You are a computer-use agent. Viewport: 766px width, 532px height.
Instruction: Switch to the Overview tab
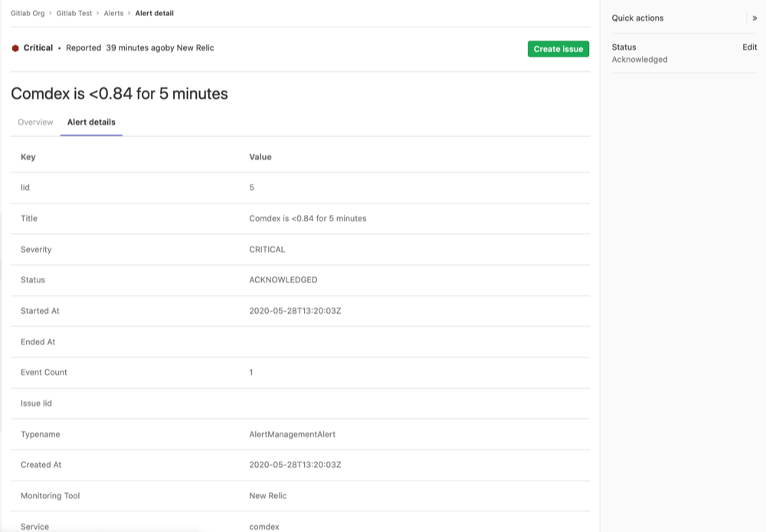point(35,122)
